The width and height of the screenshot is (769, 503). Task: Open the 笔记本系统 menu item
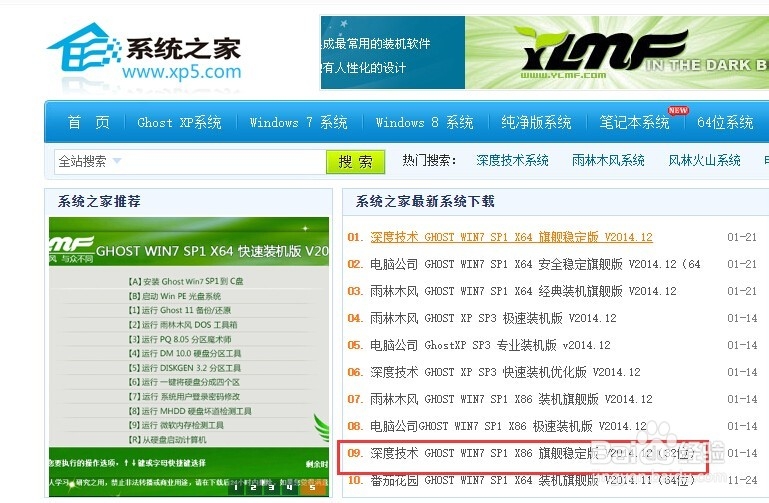coord(634,122)
